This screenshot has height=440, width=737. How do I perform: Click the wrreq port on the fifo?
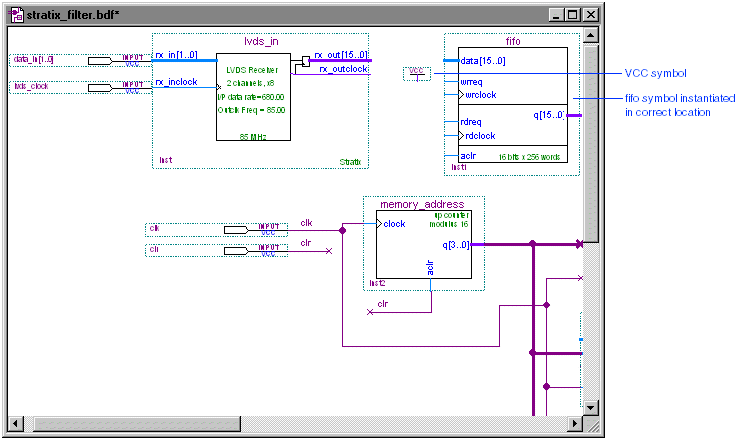click(471, 83)
